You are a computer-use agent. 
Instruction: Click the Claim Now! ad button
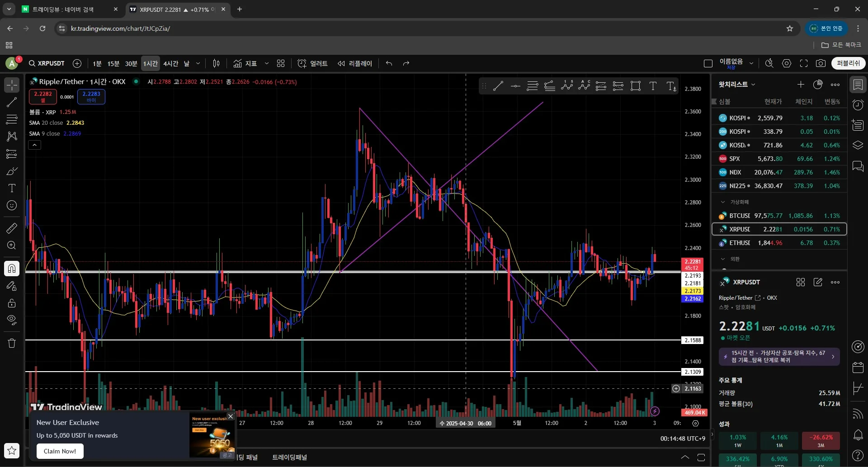click(x=60, y=451)
